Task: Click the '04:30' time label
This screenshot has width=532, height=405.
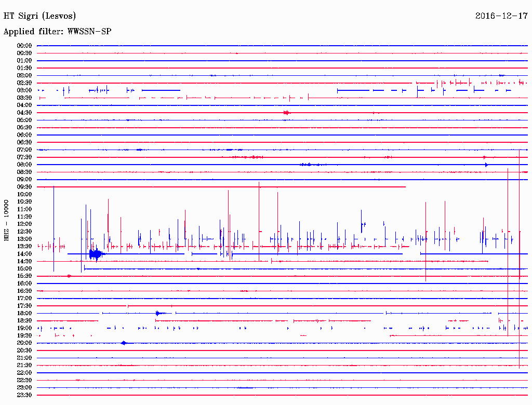Action: pos(24,113)
